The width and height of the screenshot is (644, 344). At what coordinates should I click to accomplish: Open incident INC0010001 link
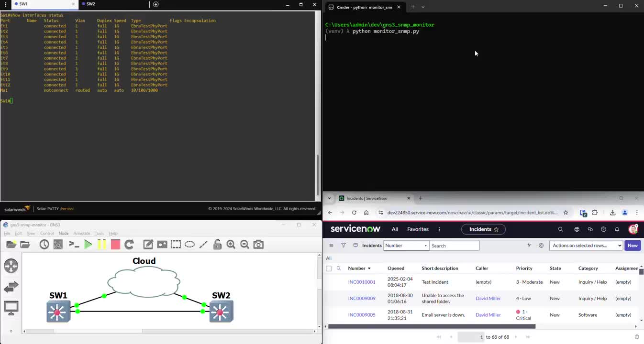coord(362,282)
